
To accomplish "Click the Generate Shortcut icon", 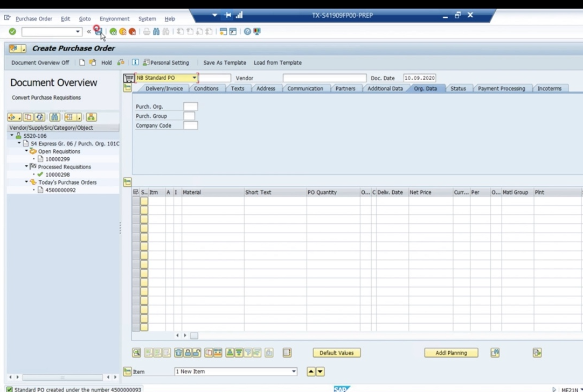I will (233, 32).
